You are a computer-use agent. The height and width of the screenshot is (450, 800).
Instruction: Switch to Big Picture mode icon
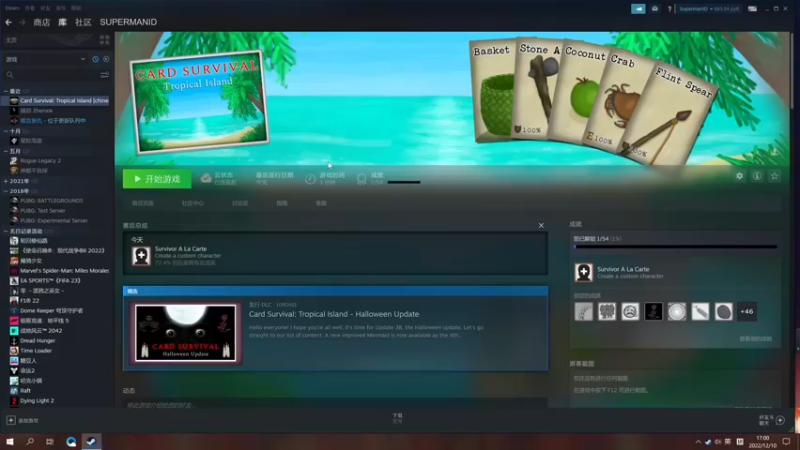[753, 9]
